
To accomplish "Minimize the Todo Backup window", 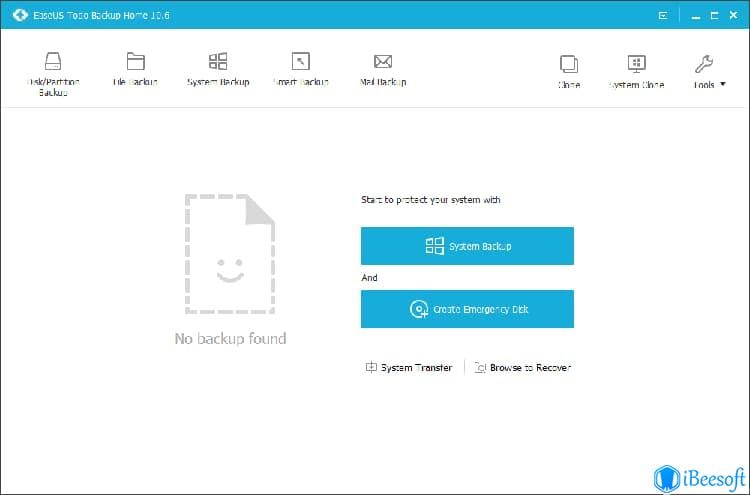I will (696, 16).
